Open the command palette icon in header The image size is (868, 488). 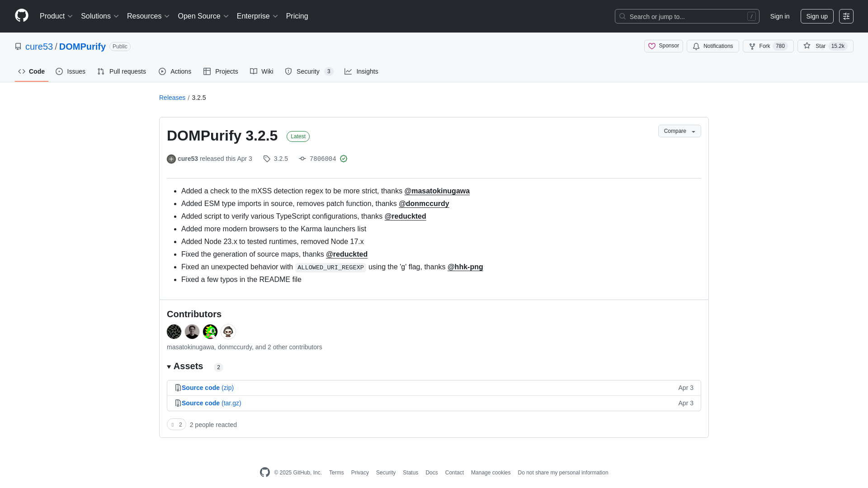(846, 16)
